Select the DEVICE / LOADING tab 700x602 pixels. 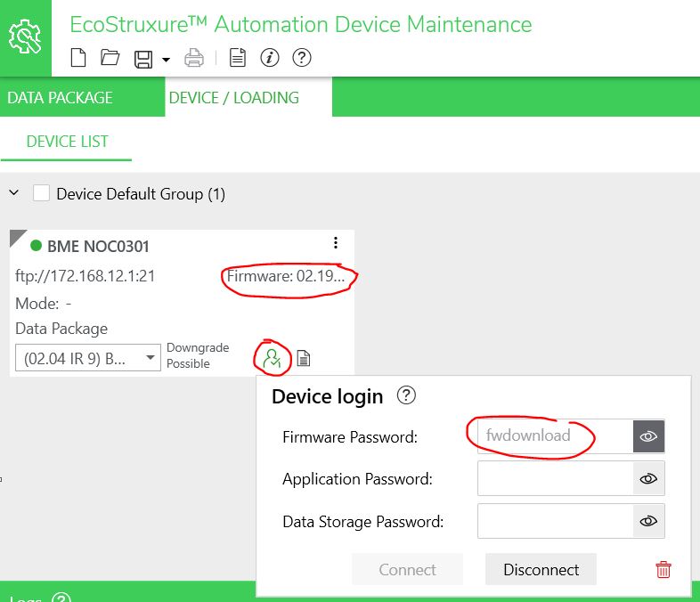point(248,97)
